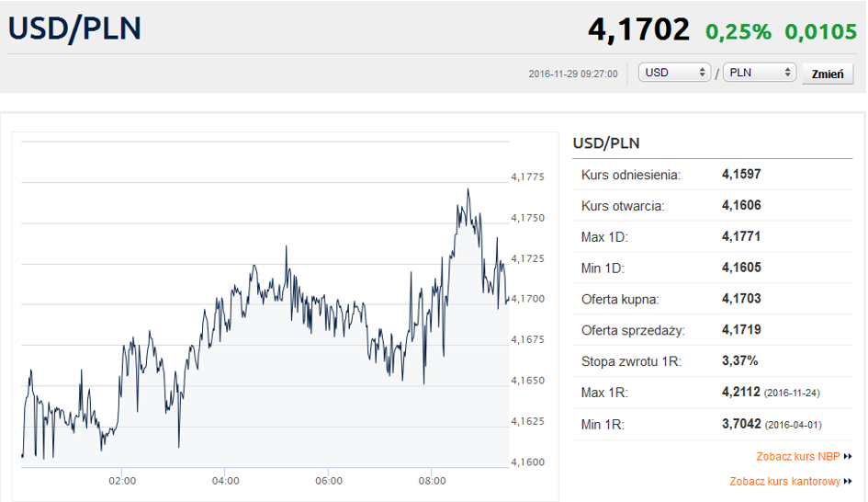The height and width of the screenshot is (502, 868).
Task: Click the Max 1R value 4,2112
Action: point(741,392)
